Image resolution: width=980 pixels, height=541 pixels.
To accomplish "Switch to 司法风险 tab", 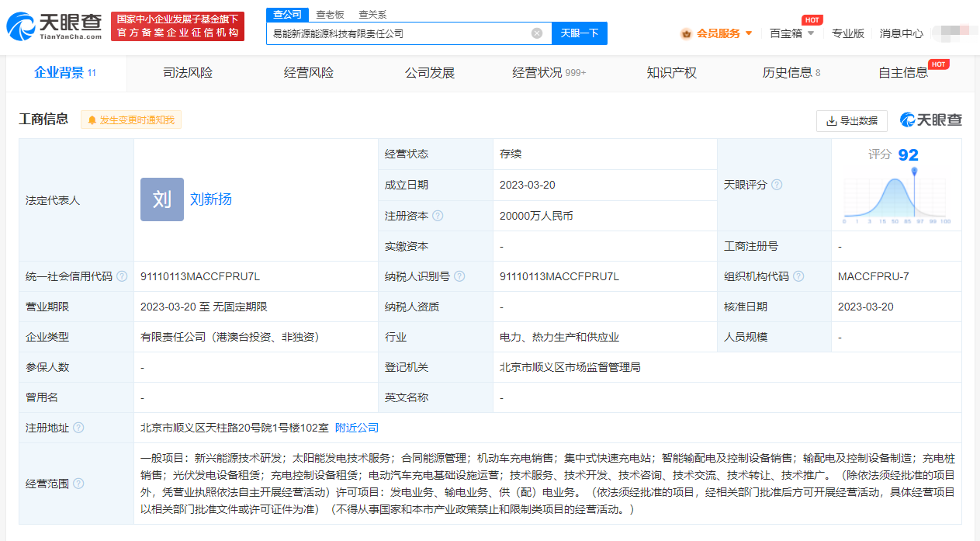I will coord(188,72).
